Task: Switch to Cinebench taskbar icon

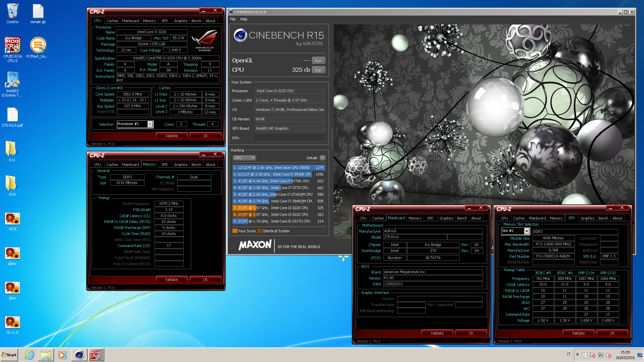Action: click(x=79, y=355)
